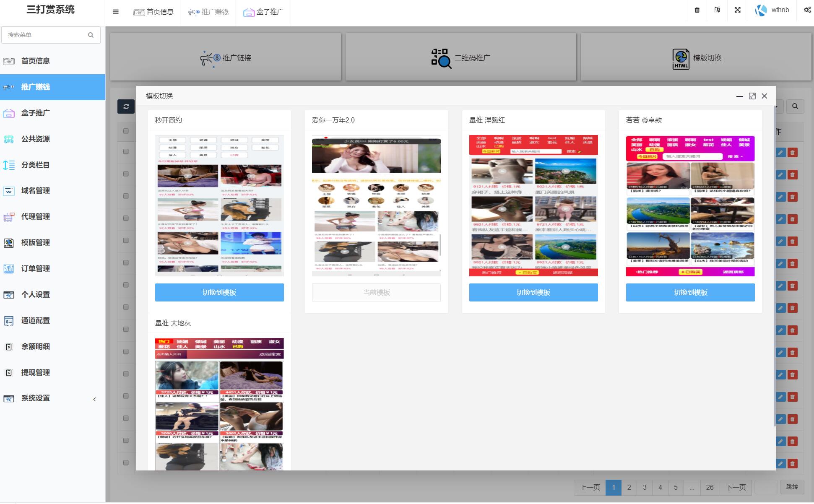Click the fullscreen icon in top header

point(737,10)
